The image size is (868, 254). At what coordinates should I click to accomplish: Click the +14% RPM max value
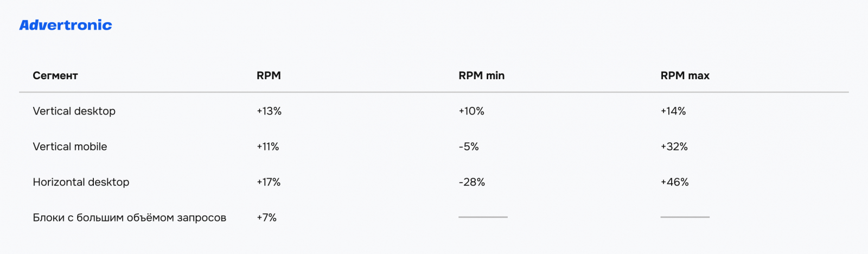coord(673,111)
